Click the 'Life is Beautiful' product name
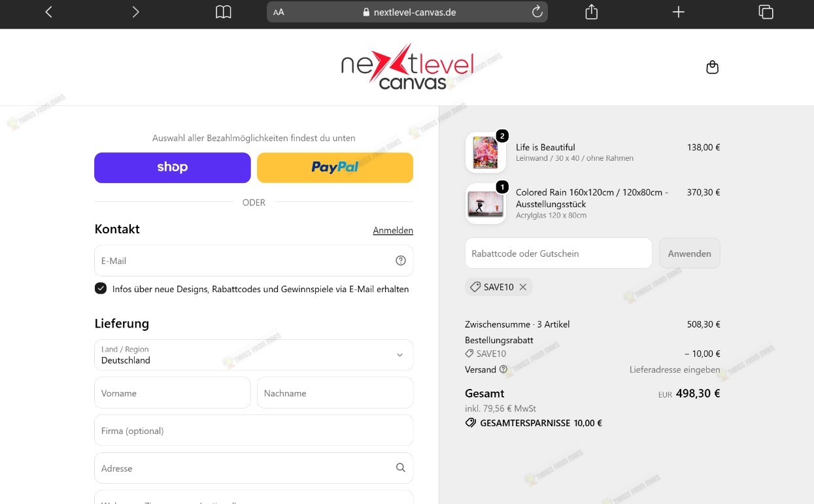The image size is (814, 504). (x=545, y=147)
